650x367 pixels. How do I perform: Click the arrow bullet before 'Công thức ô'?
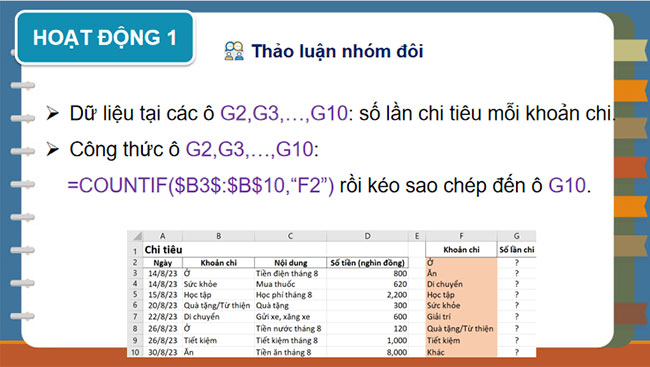coord(53,149)
